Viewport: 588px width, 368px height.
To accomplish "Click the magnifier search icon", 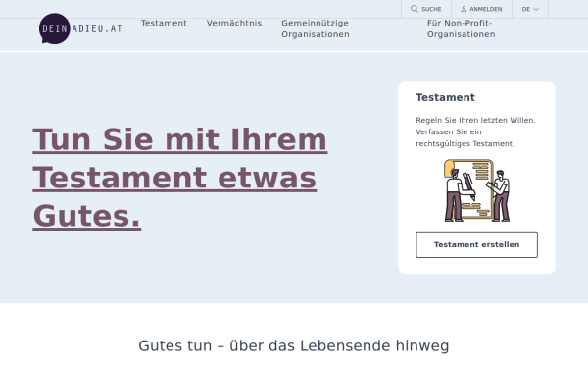I will click(414, 9).
